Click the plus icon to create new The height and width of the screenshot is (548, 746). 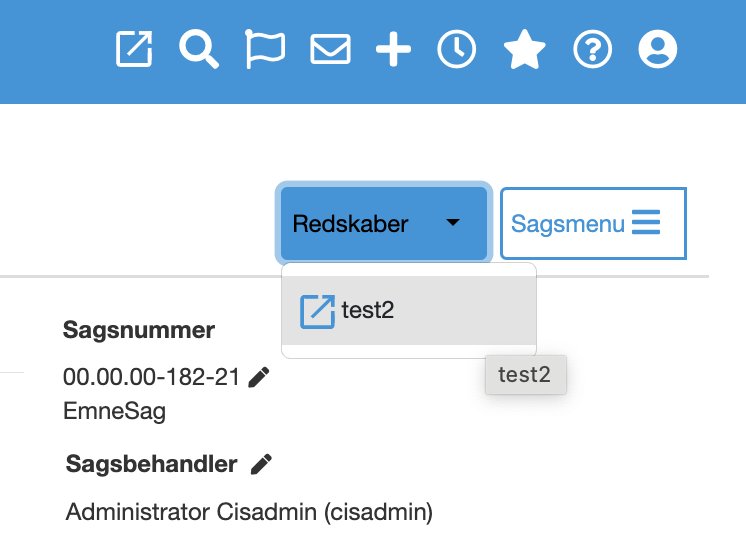pyautogui.click(x=393, y=49)
